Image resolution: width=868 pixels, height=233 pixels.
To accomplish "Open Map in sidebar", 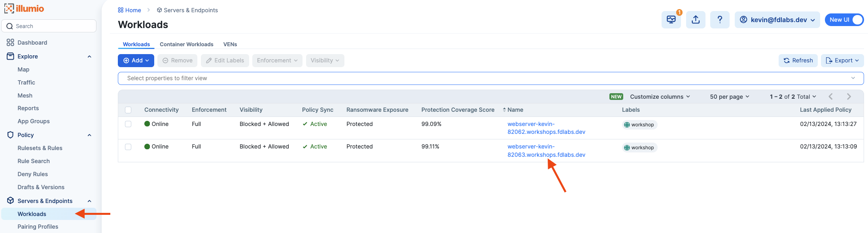I will 23,70.
